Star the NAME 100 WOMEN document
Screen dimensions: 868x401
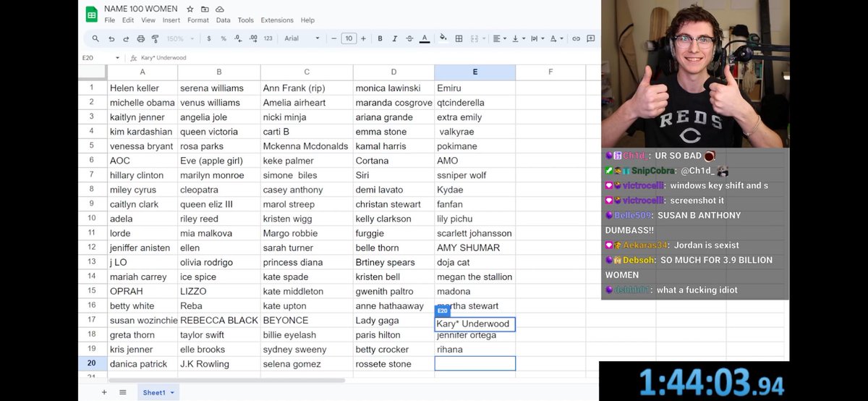(x=190, y=9)
